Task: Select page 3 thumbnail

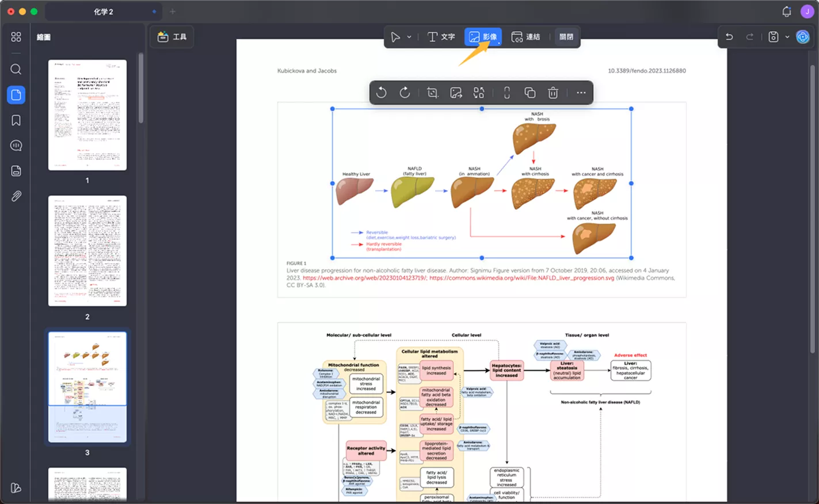Action: [87, 387]
